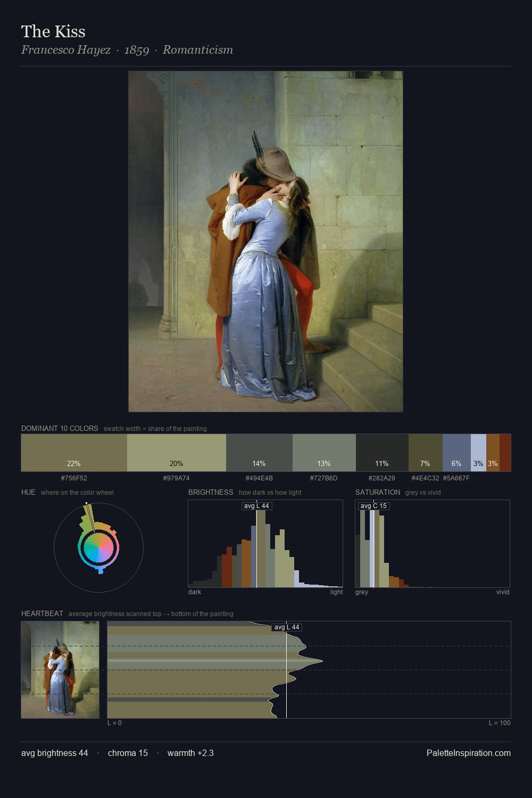
Task: Click the 'dark' axis label under Brightness
Action: click(x=195, y=592)
